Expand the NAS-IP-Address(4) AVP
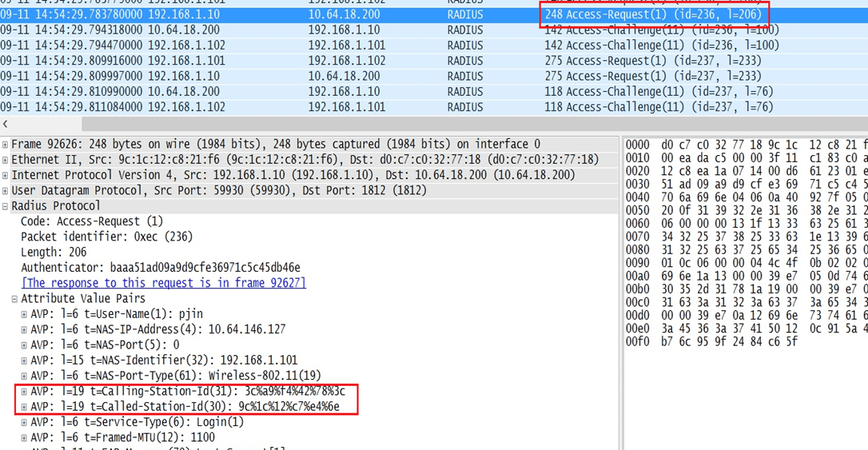This screenshot has width=868, height=450. click(24, 330)
